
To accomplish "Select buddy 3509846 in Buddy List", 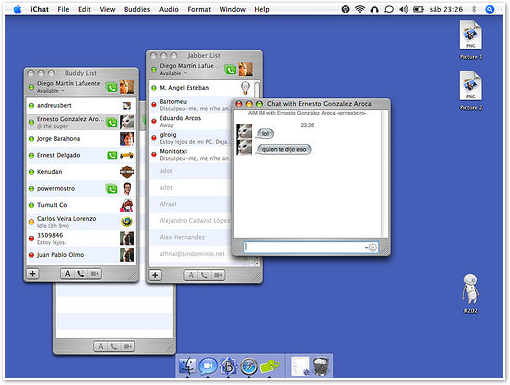I will pos(81,238).
